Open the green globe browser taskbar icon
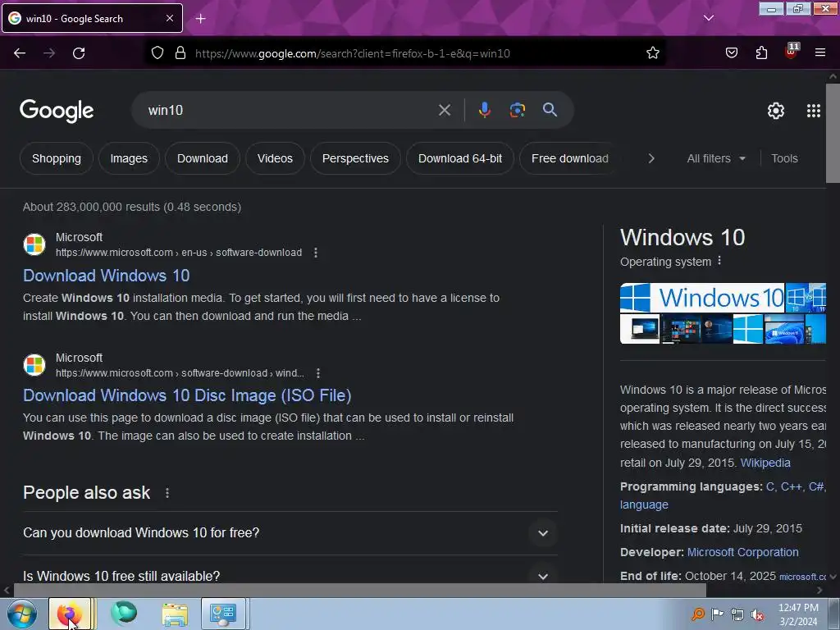840x630 pixels. pos(124,613)
